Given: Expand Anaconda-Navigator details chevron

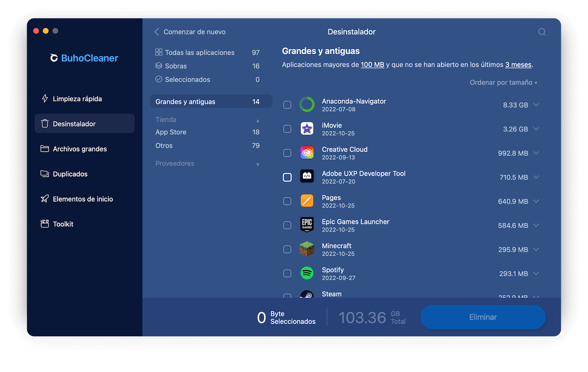Looking at the screenshot, I should coord(536,105).
